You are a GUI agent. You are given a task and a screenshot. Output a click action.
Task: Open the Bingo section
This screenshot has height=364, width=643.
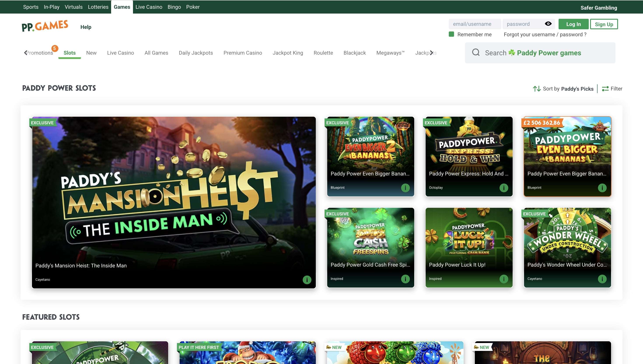pos(174,7)
